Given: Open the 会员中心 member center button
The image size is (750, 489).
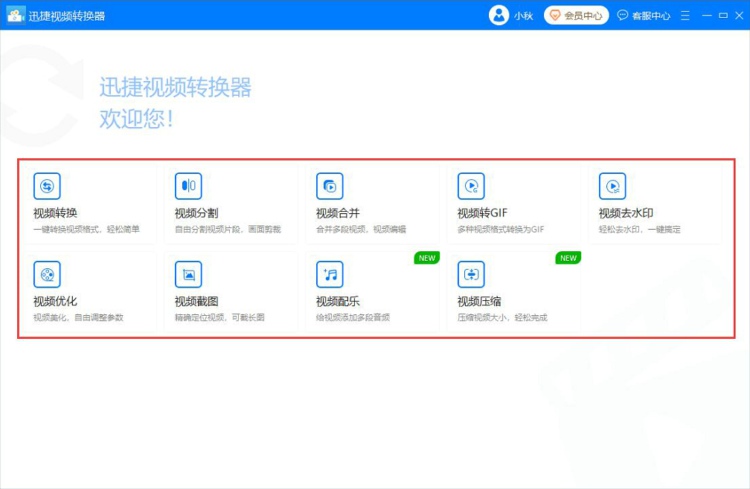Looking at the screenshot, I should click(x=576, y=15).
